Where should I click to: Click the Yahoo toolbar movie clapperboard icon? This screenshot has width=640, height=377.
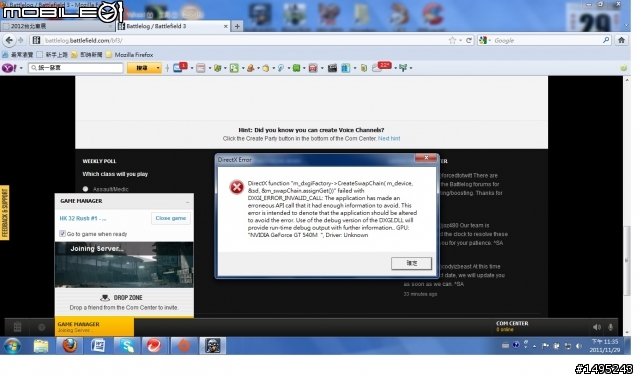click(332, 68)
